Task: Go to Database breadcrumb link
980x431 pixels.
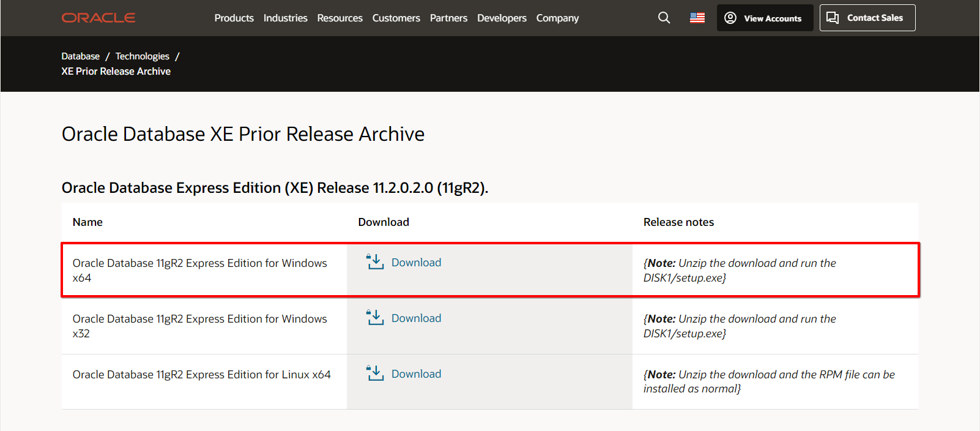Action: pos(80,56)
